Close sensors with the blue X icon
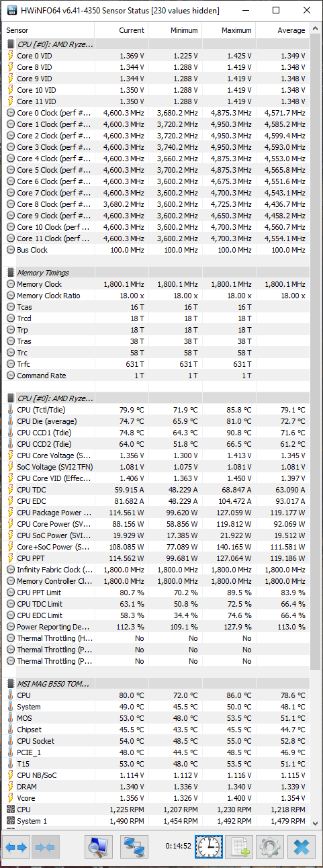 point(301,847)
